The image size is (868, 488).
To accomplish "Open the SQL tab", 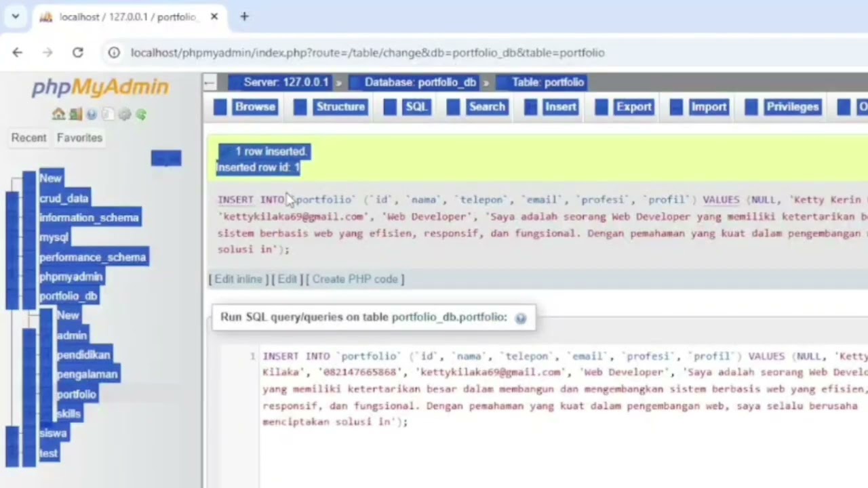I will pyautogui.click(x=407, y=106).
